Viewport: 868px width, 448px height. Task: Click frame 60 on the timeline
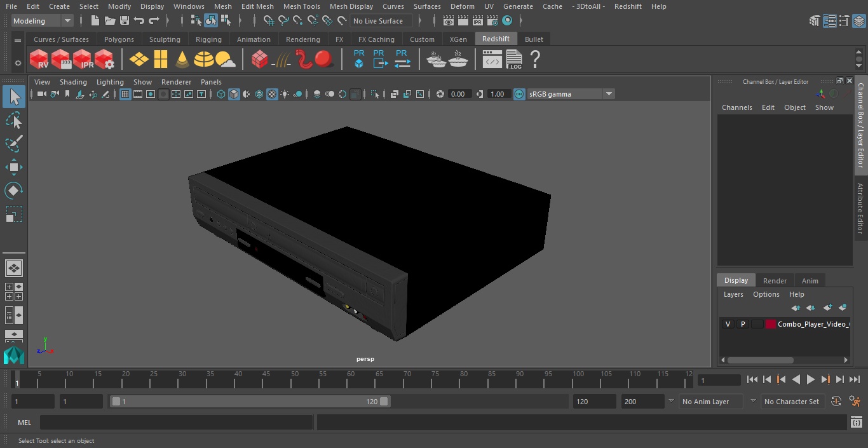click(351, 379)
